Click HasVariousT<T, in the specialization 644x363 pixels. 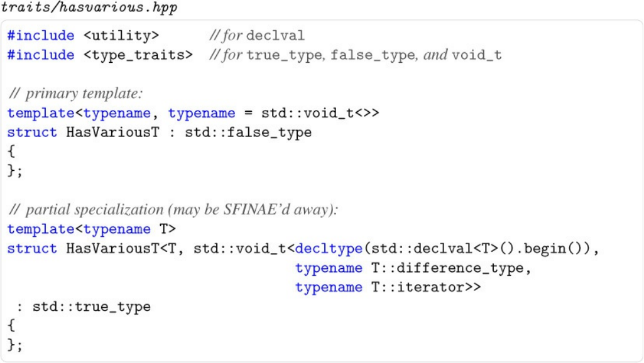point(125,249)
